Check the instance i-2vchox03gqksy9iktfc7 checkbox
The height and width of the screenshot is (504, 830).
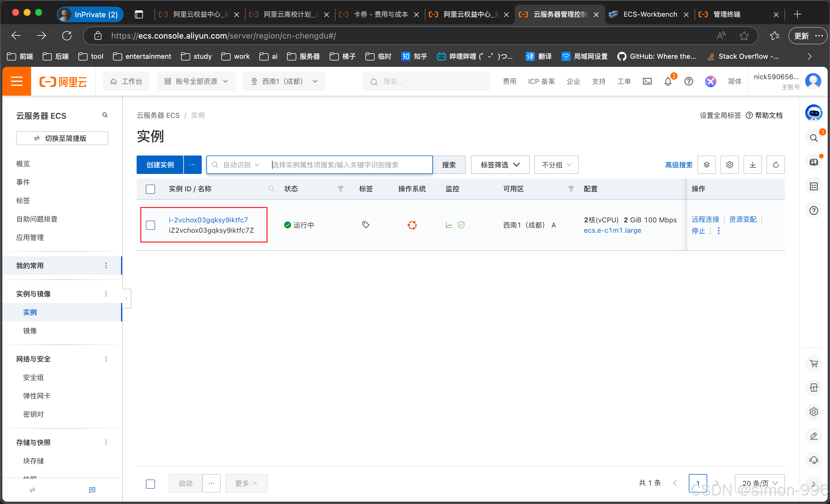(150, 225)
